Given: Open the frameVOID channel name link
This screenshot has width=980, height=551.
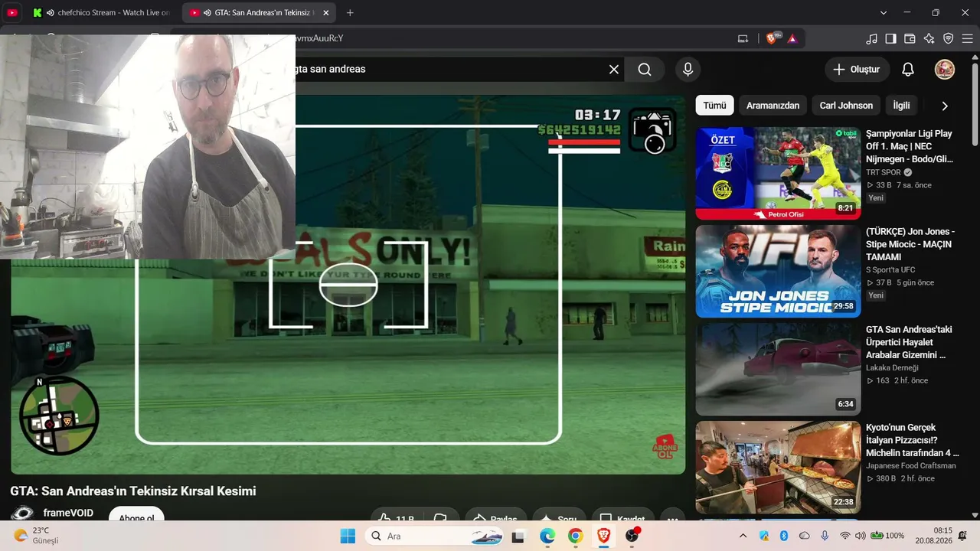Looking at the screenshot, I should [68, 513].
